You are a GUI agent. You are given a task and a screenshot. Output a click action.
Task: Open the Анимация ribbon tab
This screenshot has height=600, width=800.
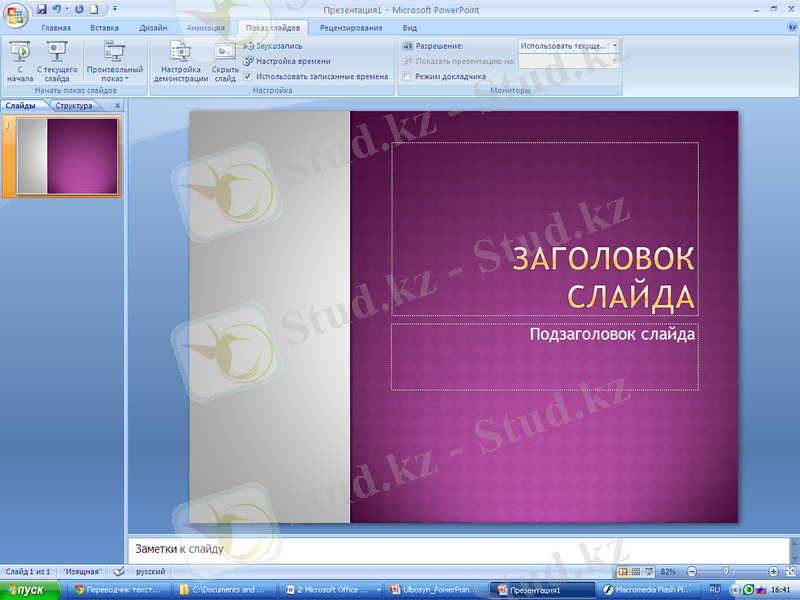pos(206,28)
